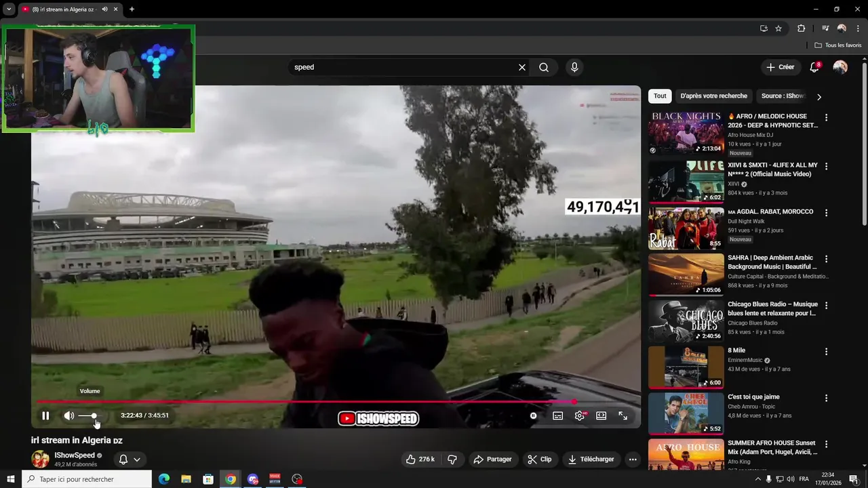Open options for AFRO / MELODIC HOUSE video
Viewport: 868px width, 488px height.
826,117
